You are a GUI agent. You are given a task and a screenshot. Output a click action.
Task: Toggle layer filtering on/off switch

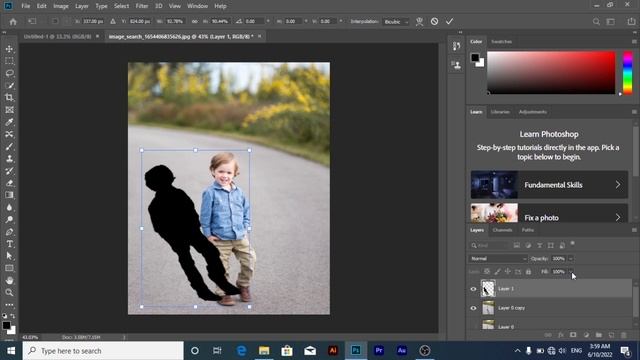(573, 244)
